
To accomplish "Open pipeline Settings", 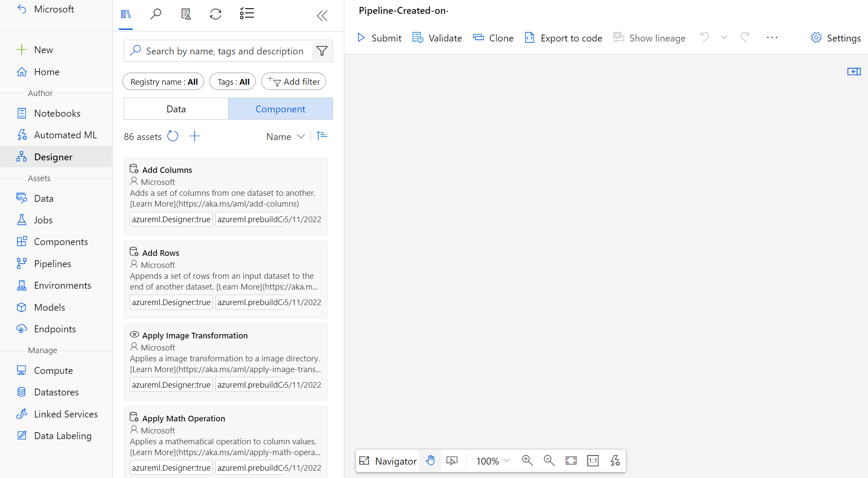I will (x=836, y=38).
